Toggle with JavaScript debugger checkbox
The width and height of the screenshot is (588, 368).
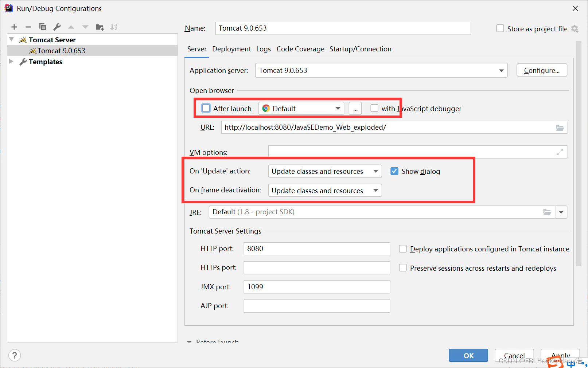pos(374,108)
